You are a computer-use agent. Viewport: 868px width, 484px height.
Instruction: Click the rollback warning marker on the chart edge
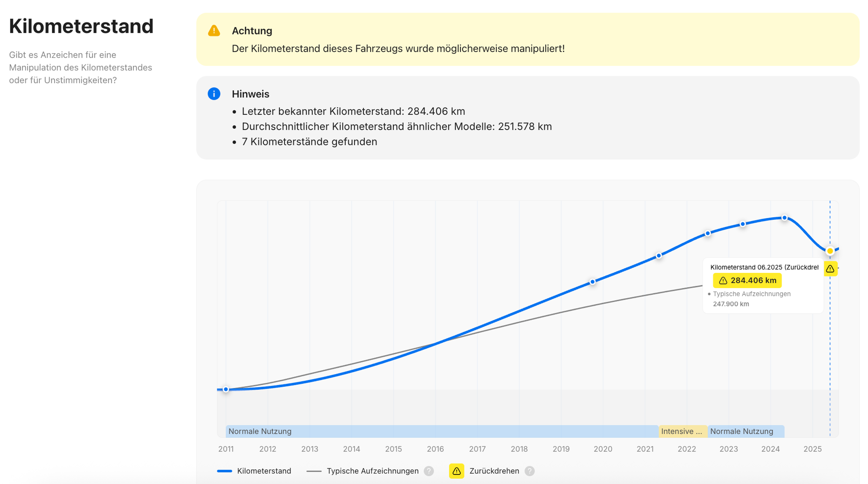click(830, 269)
